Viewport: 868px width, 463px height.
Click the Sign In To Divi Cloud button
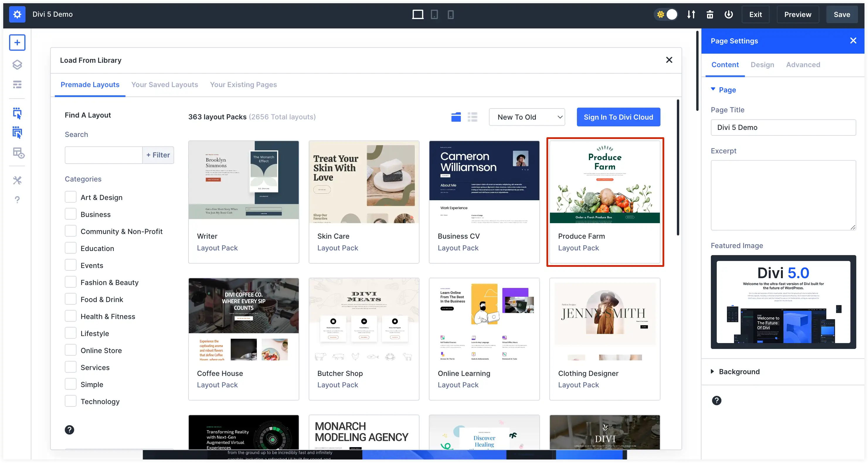coord(619,117)
